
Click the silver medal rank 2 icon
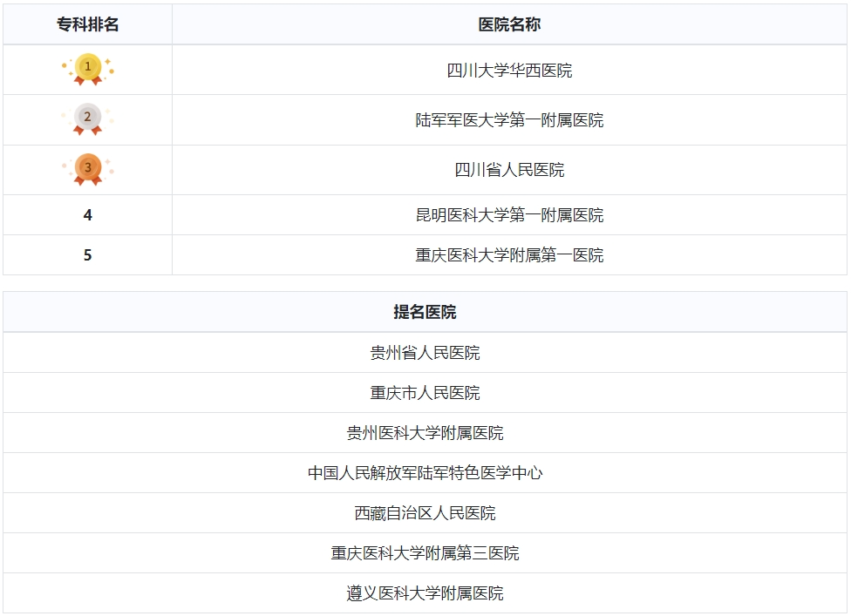tap(88, 119)
